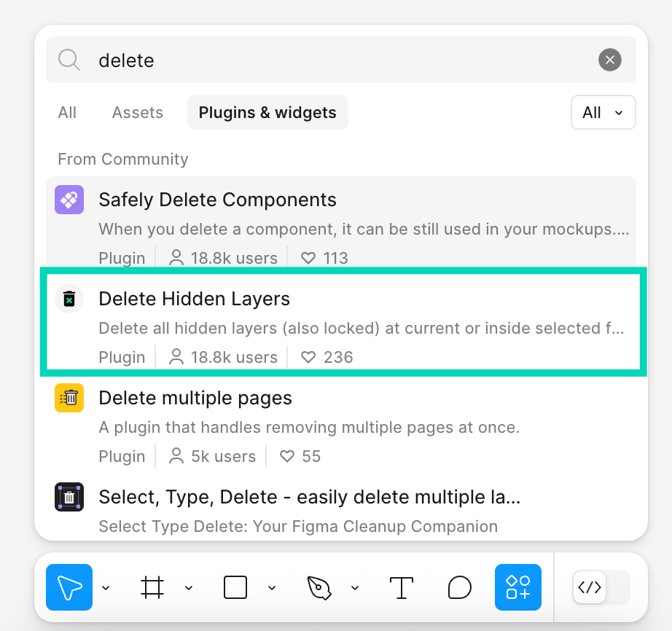Screen dimensions: 672x631
Task: Select the Plugins & widgets tab
Action: (267, 112)
